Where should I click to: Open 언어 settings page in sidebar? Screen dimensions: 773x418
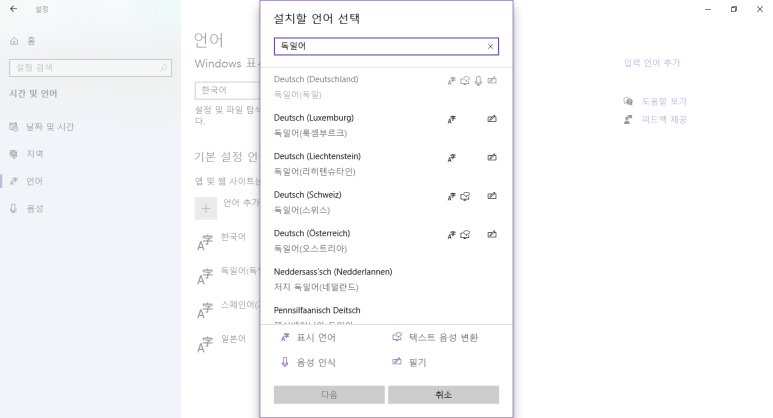pyautogui.click(x=90, y=181)
